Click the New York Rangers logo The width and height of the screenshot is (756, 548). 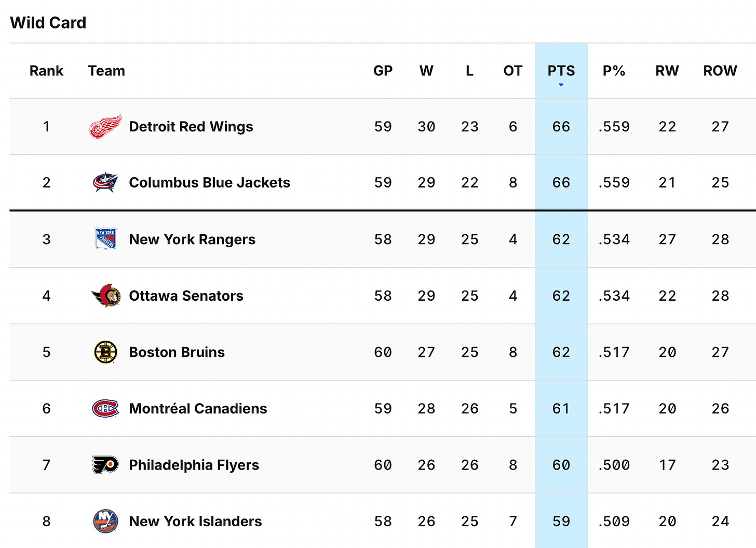105,239
